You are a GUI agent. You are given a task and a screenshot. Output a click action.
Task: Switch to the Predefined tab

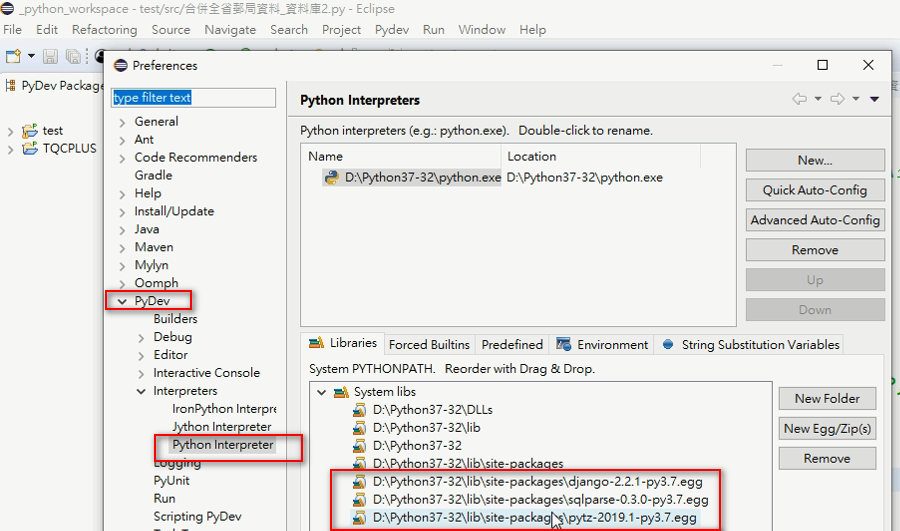[x=512, y=344]
